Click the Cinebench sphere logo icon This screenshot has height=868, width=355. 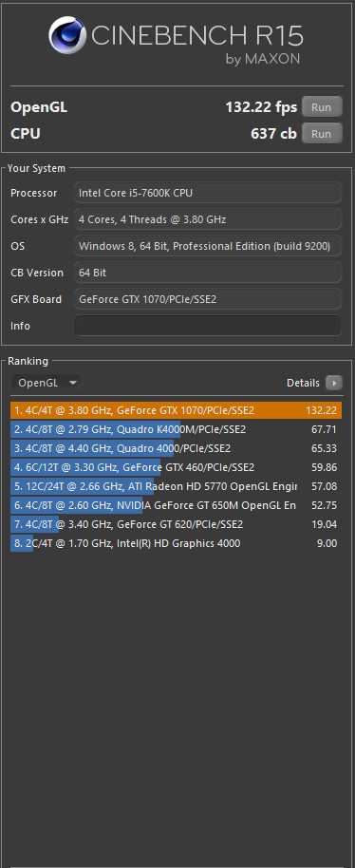click(66, 35)
